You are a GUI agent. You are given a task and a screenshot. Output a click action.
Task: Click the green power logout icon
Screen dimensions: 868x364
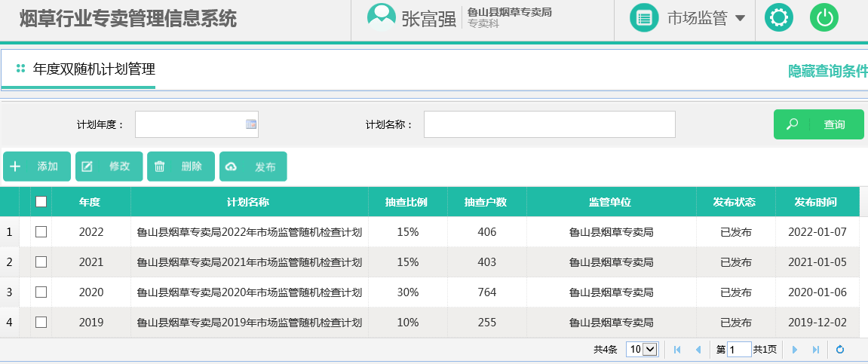824,17
